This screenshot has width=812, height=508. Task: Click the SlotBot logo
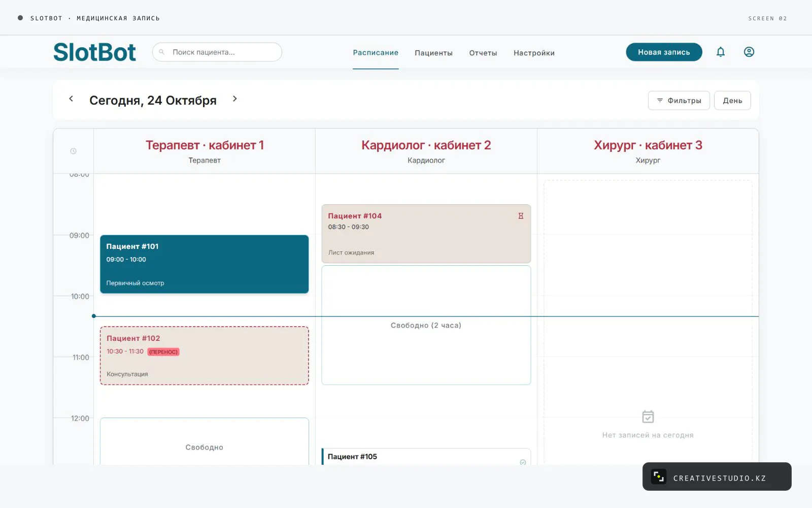click(x=95, y=52)
